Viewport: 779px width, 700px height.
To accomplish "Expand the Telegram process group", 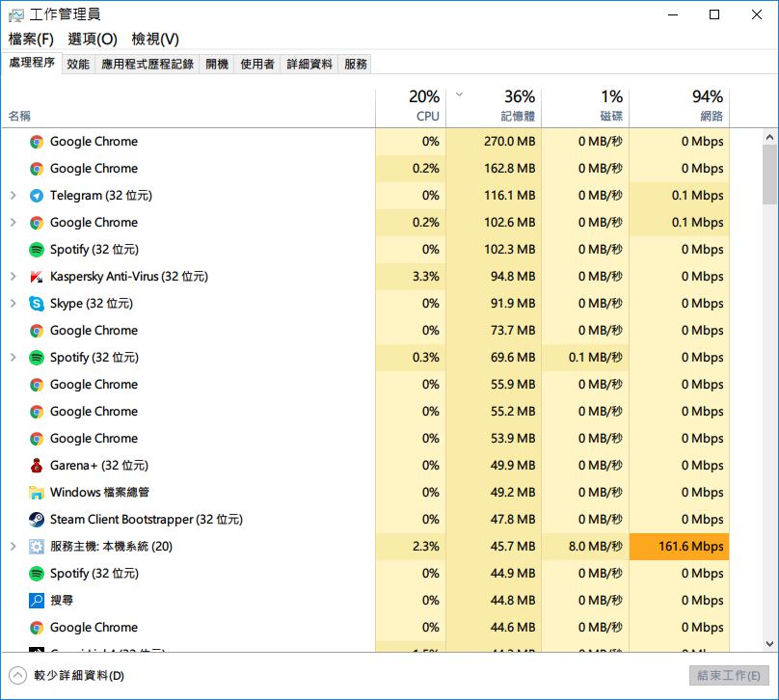I will point(13,196).
